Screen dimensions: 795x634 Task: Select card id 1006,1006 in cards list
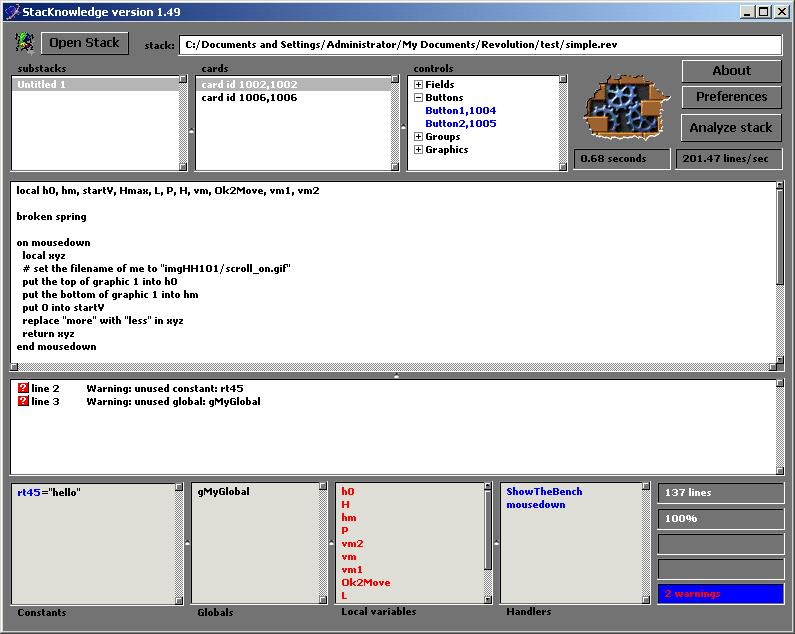click(x=249, y=98)
